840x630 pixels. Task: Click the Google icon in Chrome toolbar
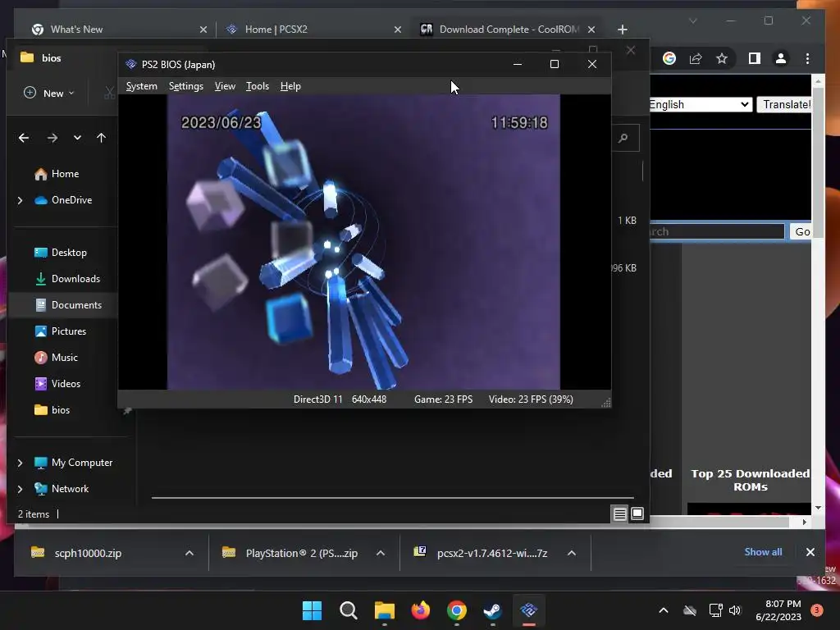click(669, 58)
